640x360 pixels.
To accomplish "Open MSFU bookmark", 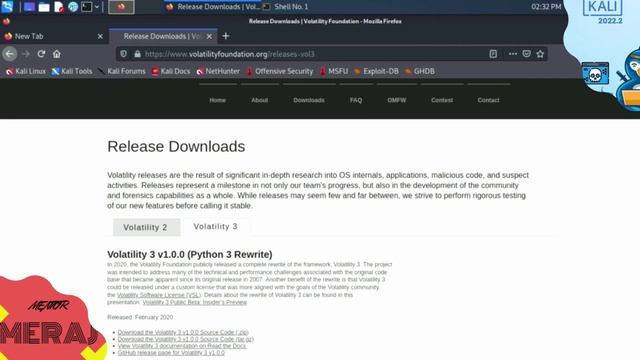I will [334, 71].
